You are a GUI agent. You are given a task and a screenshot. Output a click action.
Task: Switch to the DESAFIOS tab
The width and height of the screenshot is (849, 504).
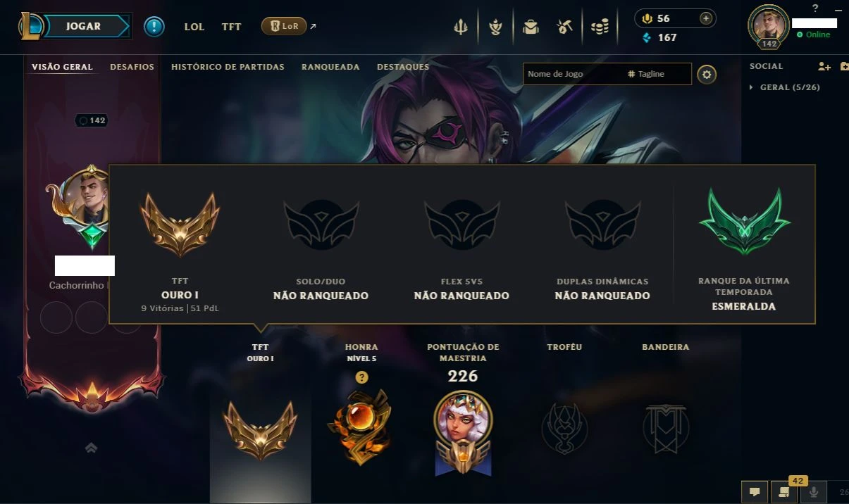(132, 67)
